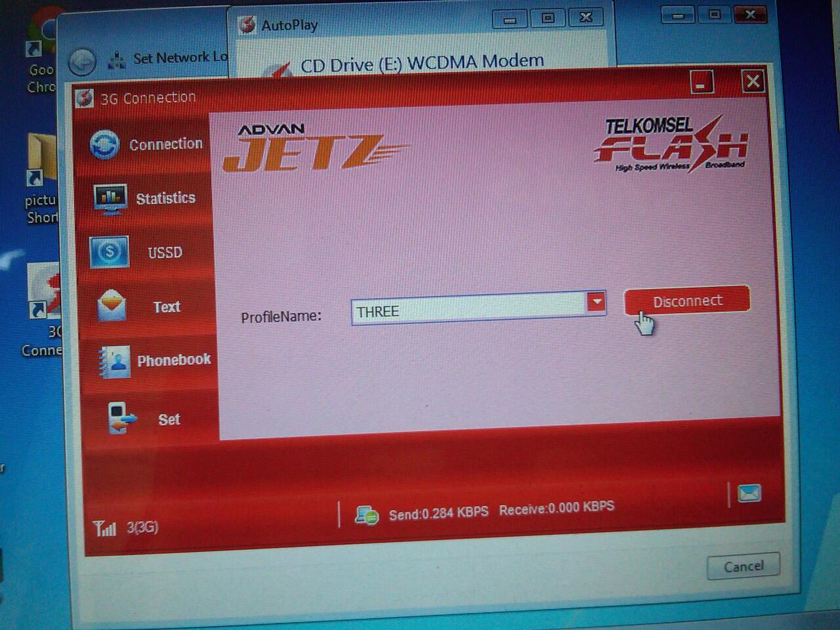Click the 3(3G) network status text
The height and width of the screenshot is (630, 840).
[142, 527]
